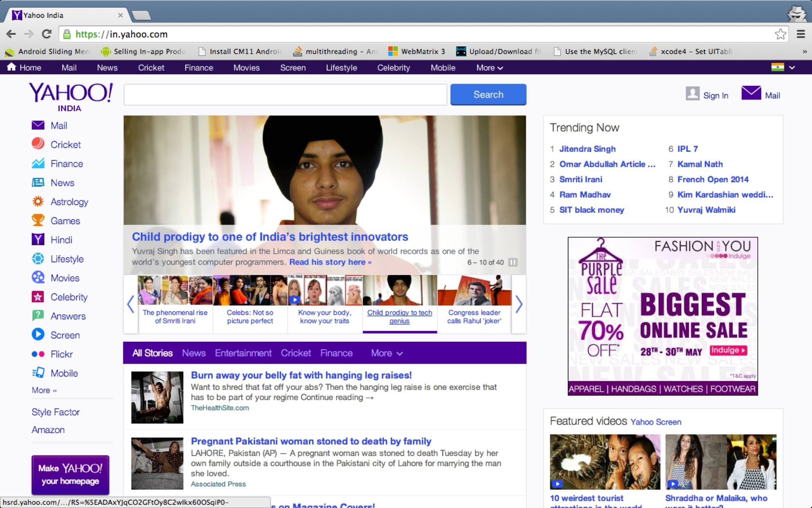812x508 pixels.
Task: Click the Hindi Yahoo icon in sidebar
Action: (x=38, y=239)
